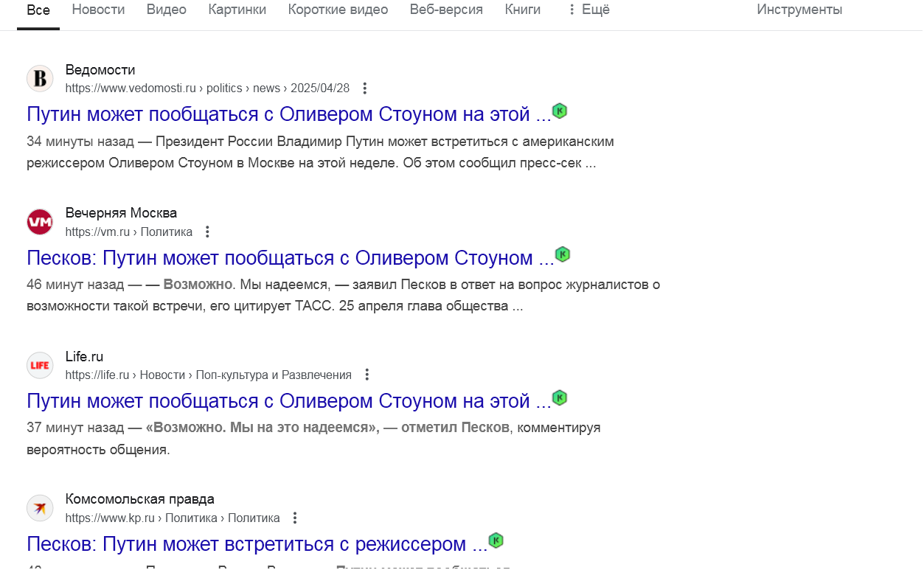The width and height of the screenshot is (924, 570).
Task: Click the Ведомости source name
Action: pyautogui.click(x=100, y=70)
